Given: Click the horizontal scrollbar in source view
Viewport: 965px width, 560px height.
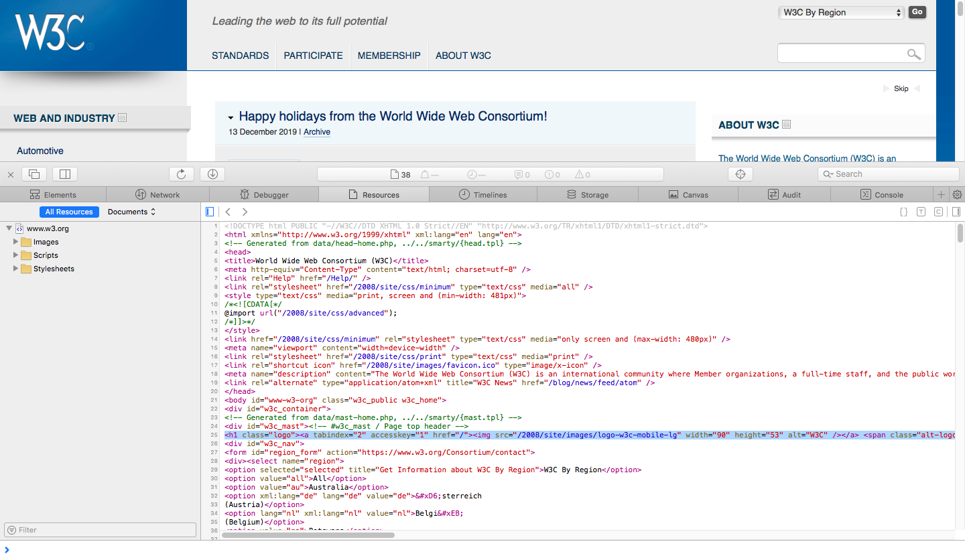Looking at the screenshot, I should tap(308, 535).
